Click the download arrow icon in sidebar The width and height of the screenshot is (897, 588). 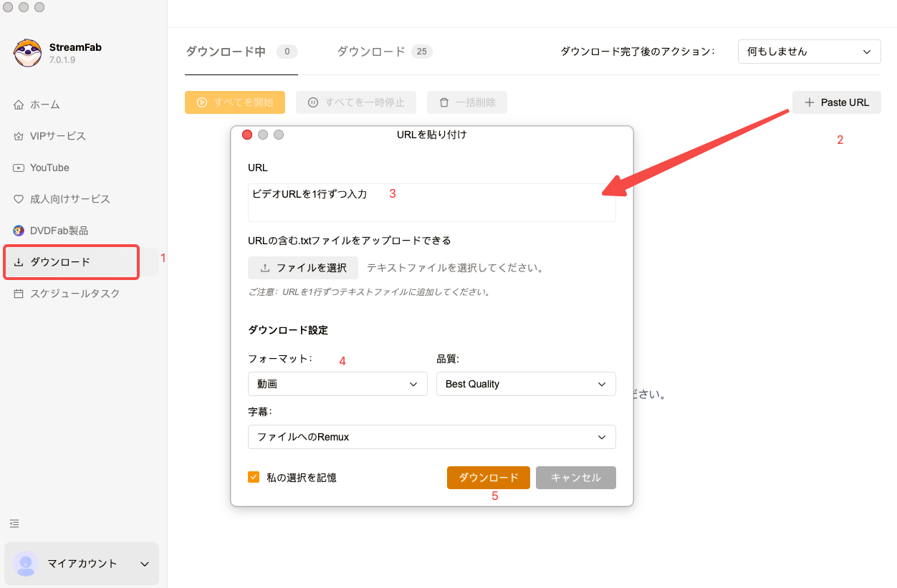(x=19, y=262)
